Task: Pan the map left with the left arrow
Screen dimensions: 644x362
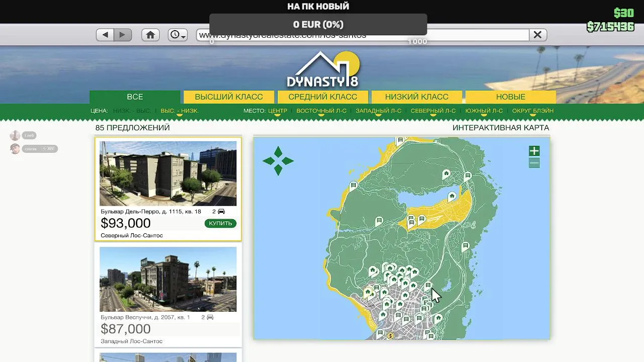Action: pyautogui.click(x=268, y=161)
